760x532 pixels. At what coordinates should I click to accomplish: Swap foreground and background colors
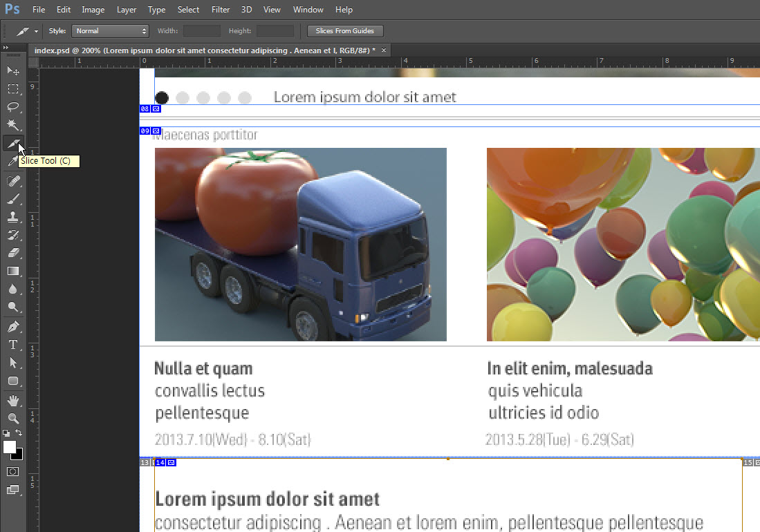click(19, 433)
